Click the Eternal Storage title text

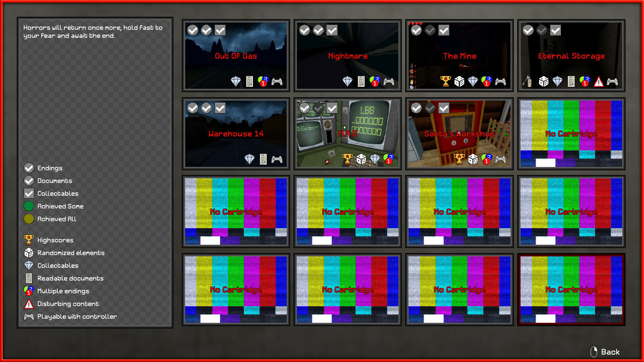pos(571,56)
